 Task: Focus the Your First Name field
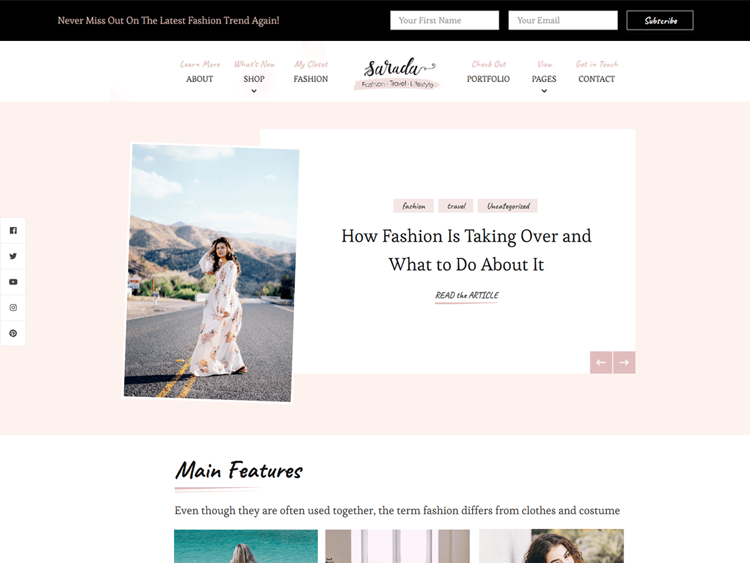[x=444, y=21]
